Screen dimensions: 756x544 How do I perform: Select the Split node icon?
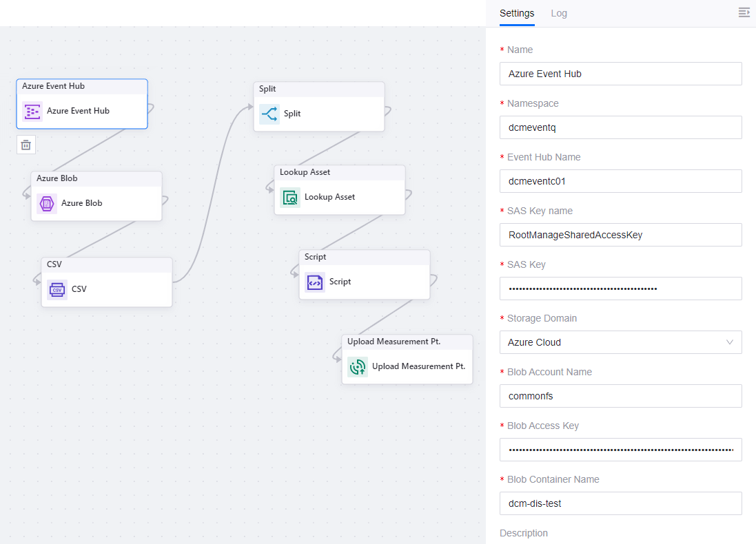pos(269,114)
